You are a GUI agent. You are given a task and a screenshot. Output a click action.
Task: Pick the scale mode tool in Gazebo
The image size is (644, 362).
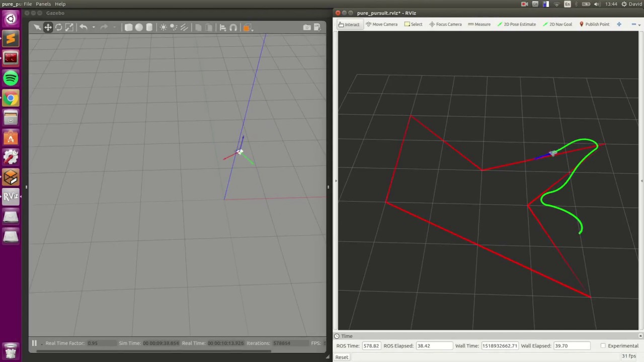click(69, 28)
